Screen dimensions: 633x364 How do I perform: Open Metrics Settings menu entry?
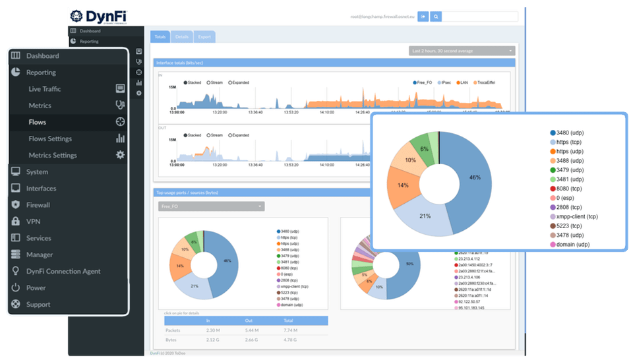point(53,155)
